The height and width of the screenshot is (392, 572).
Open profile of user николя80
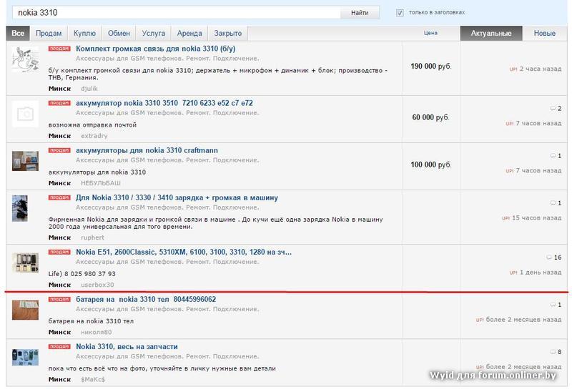point(97,332)
